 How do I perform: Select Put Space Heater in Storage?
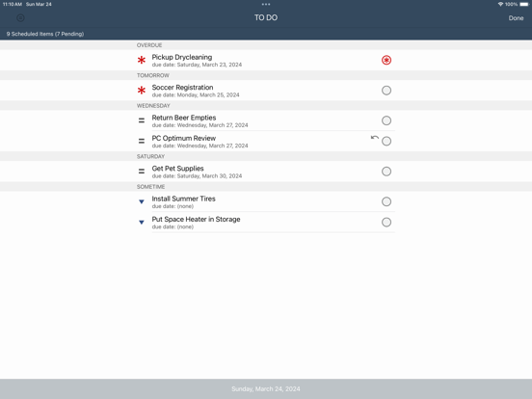tap(266, 223)
